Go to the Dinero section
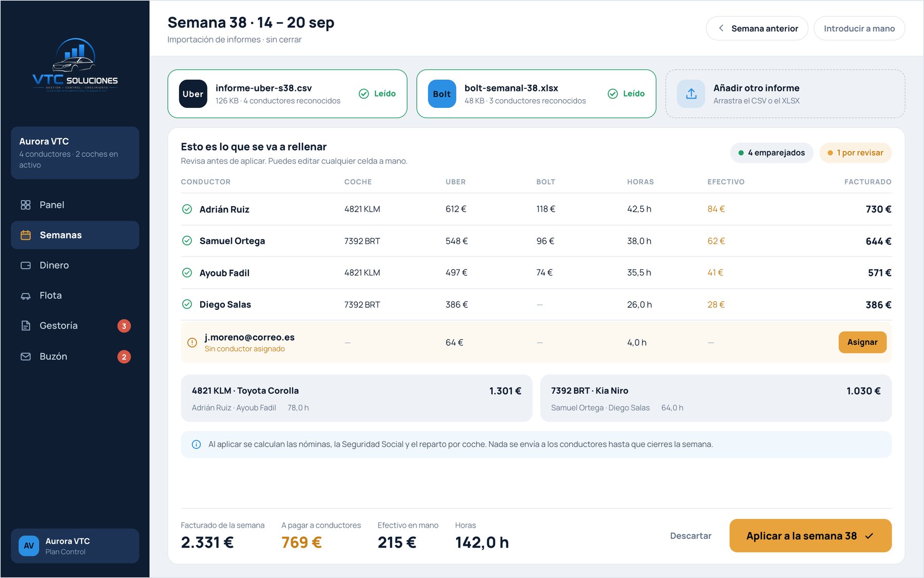The width and height of the screenshot is (924, 578). [75, 266]
